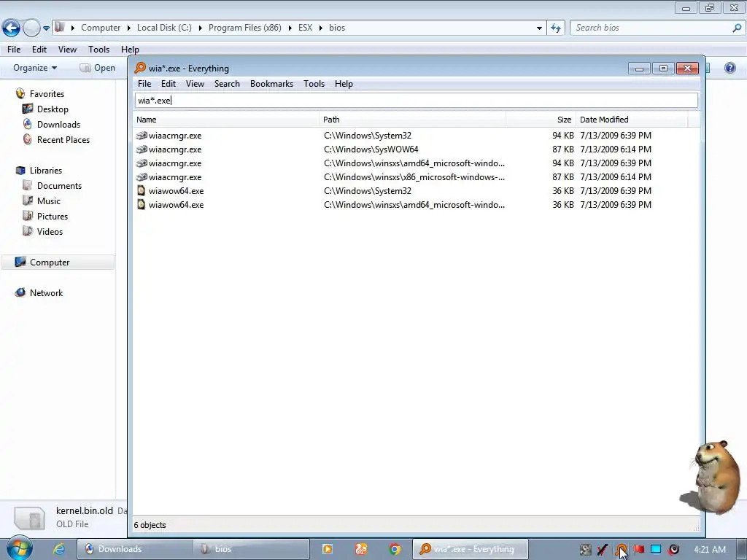Open the Bookmarks menu
Viewport: 747px width, 560px height.
tap(271, 84)
